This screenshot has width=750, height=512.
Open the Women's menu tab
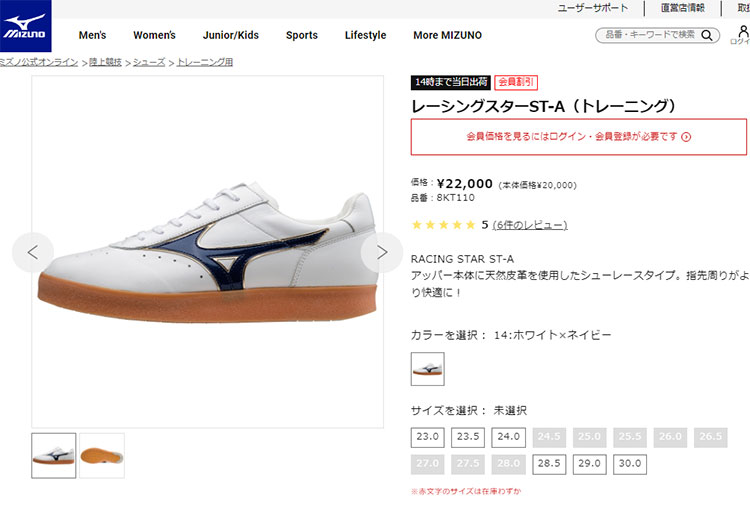[154, 35]
